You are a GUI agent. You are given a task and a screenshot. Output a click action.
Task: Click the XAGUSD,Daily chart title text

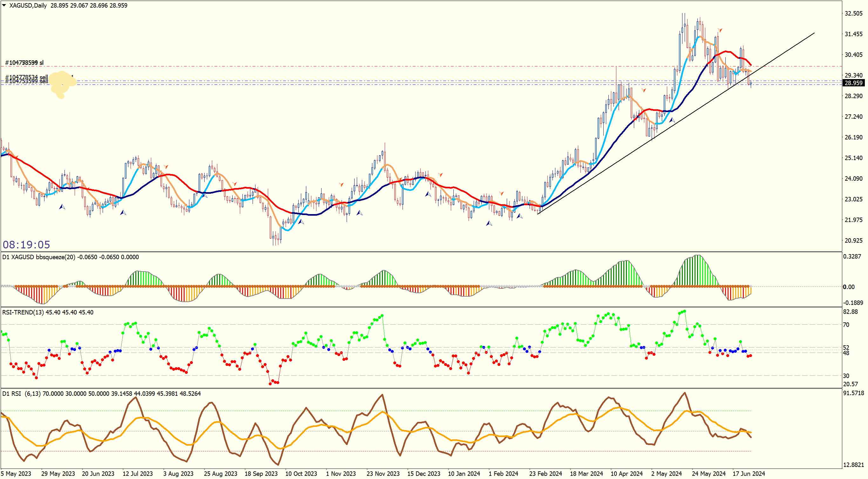coord(28,5)
